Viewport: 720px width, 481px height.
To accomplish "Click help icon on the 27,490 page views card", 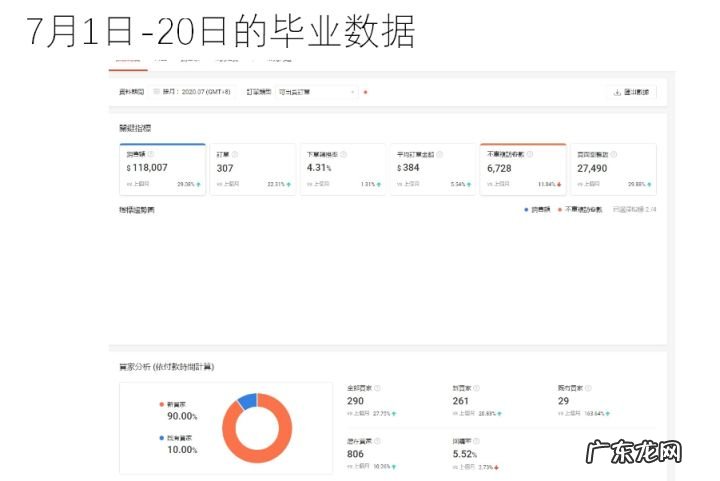I will tap(614, 154).
